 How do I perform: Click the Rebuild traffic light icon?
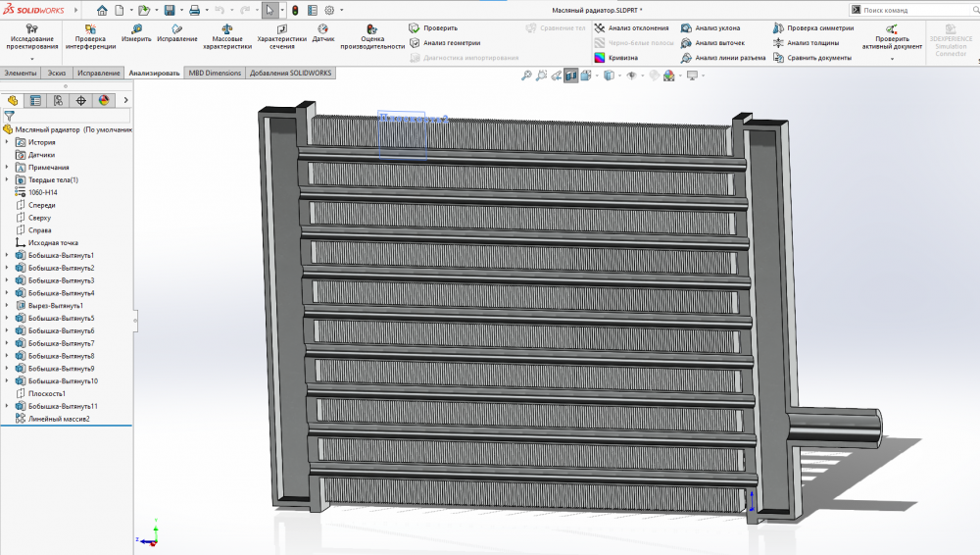(x=295, y=10)
